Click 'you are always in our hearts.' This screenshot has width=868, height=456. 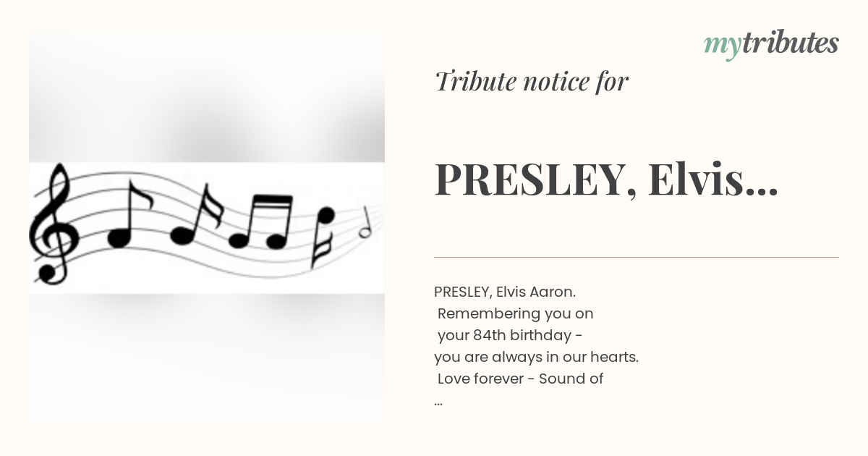pos(536,357)
